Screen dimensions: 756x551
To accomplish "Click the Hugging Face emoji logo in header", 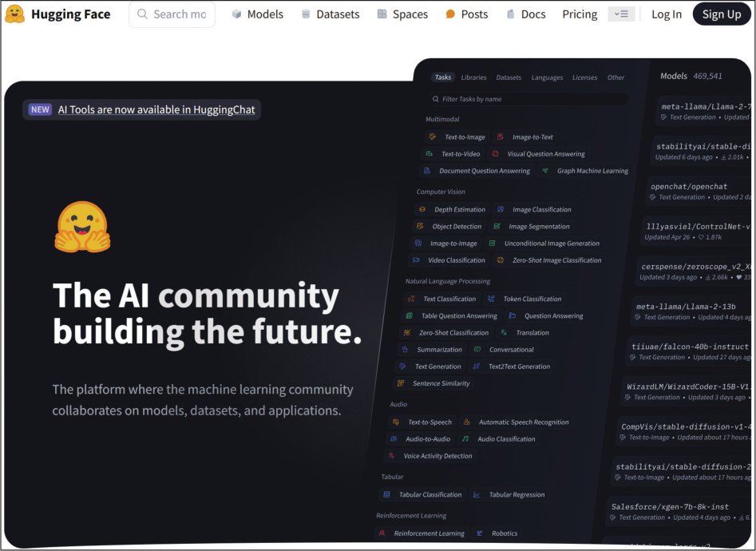I will 14,14.
